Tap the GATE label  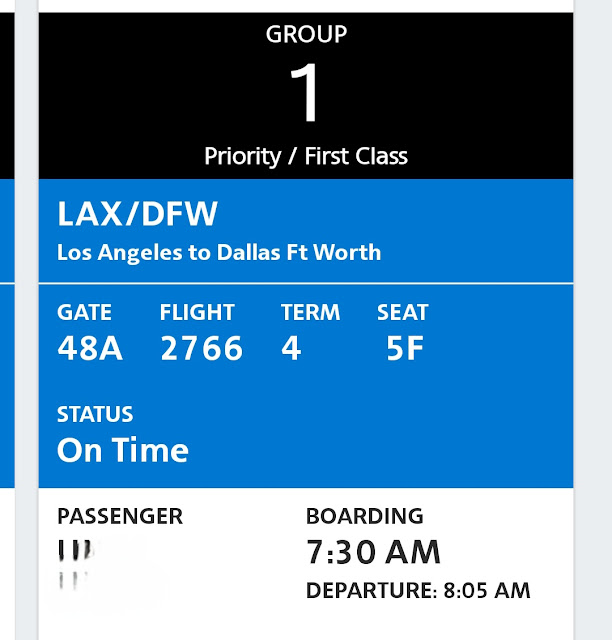pyautogui.click(x=84, y=313)
